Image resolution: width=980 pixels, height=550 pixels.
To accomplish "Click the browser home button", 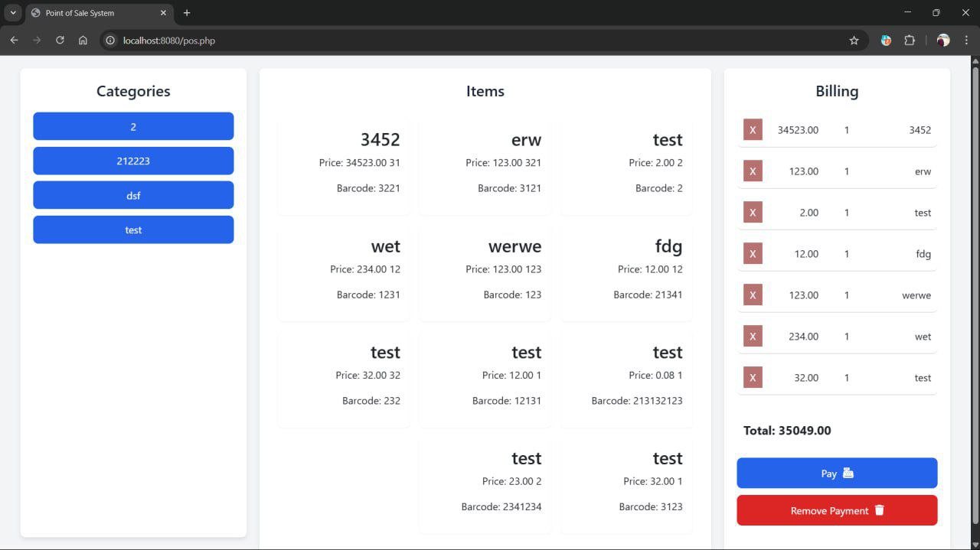I will point(83,41).
